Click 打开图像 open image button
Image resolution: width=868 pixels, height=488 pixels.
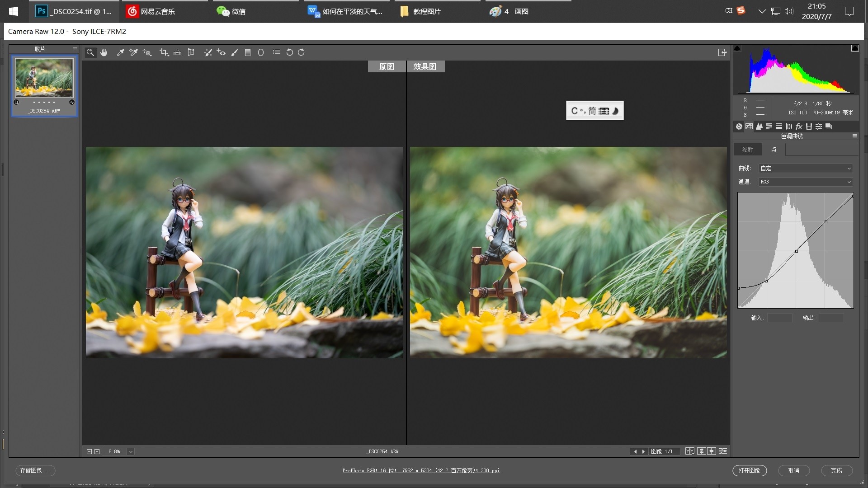[x=749, y=470]
